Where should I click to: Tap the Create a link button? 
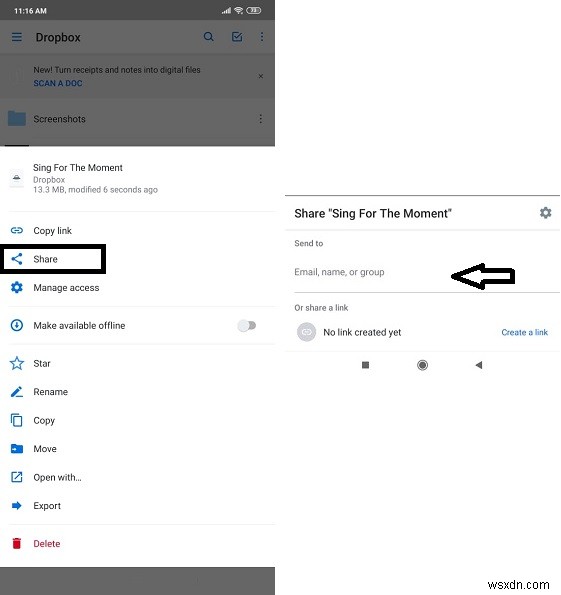coord(525,332)
